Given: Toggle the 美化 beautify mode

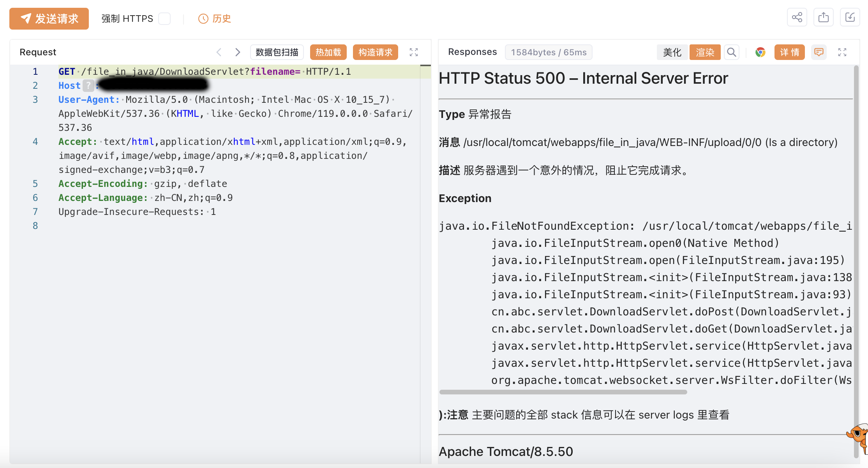Looking at the screenshot, I should (x=672, y=52).
